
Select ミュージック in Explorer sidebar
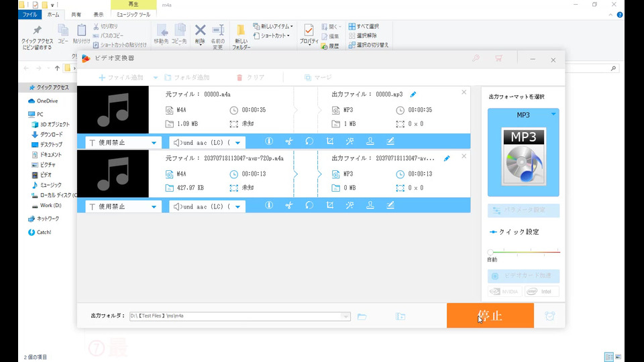46,185
